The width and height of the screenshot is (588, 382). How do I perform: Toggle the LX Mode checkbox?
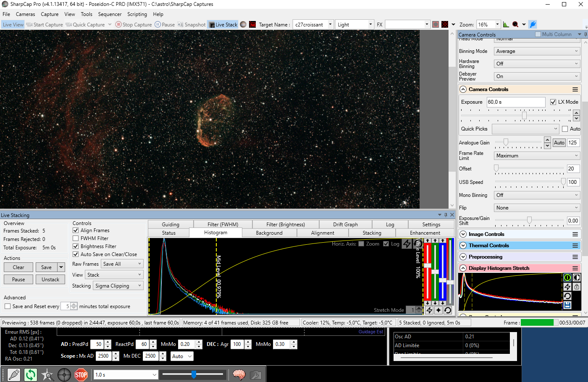click(553, 102)
